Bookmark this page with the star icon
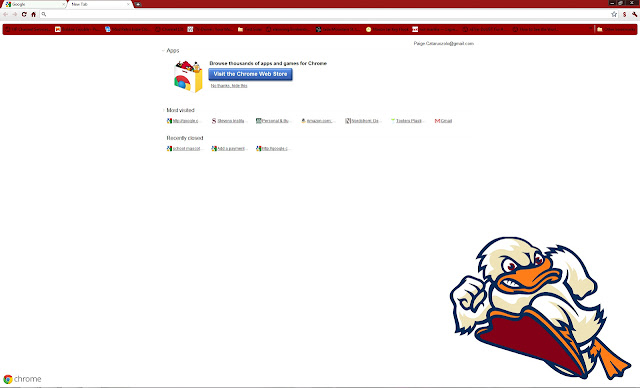The height and width of the screenshot is (388, 640). click(614, 14)
